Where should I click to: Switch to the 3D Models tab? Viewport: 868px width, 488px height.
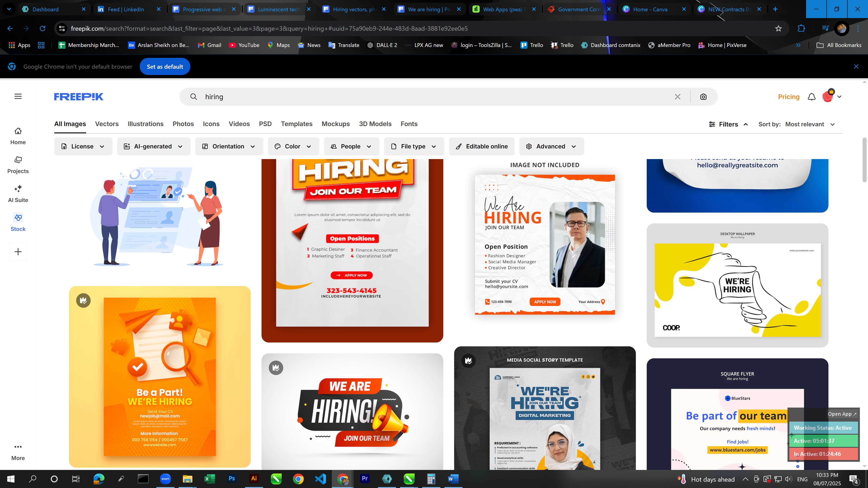coord(375,124)
